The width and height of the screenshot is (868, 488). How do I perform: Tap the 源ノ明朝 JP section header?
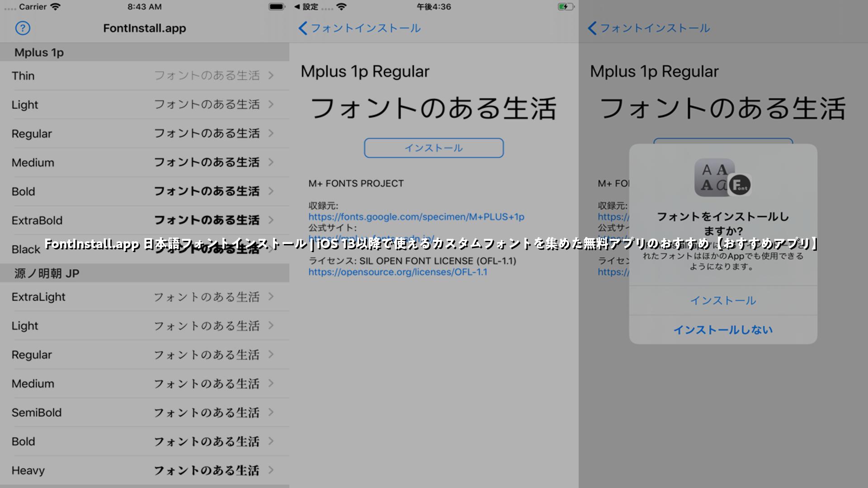coord(145,273)
